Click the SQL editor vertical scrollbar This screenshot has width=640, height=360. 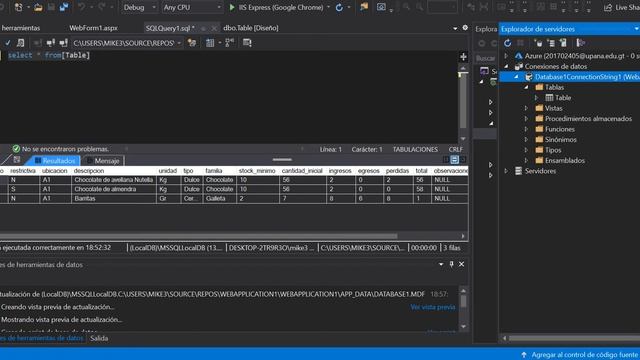coord(463,100)
